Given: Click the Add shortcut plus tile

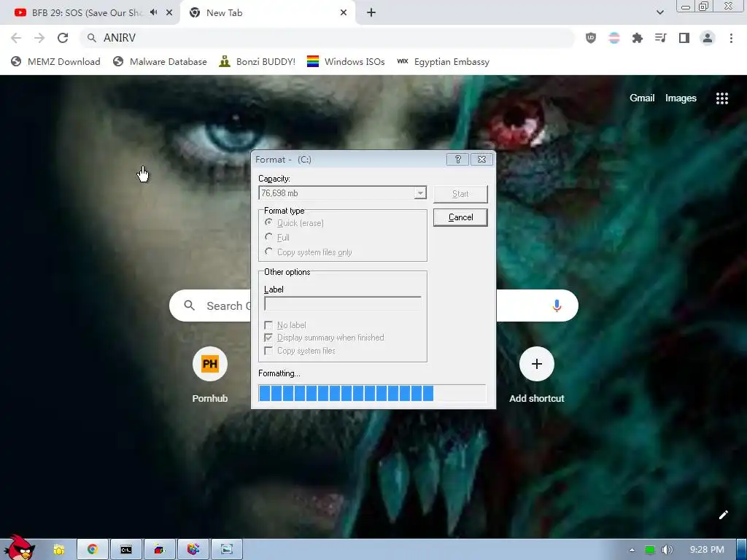Looking at the screenshot, I should click(537, 365).
